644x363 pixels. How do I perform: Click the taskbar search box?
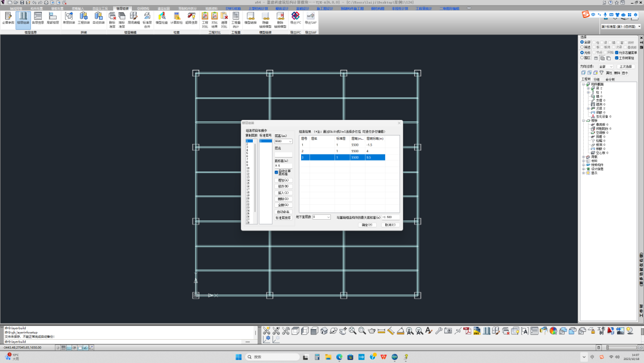[273, 357]
